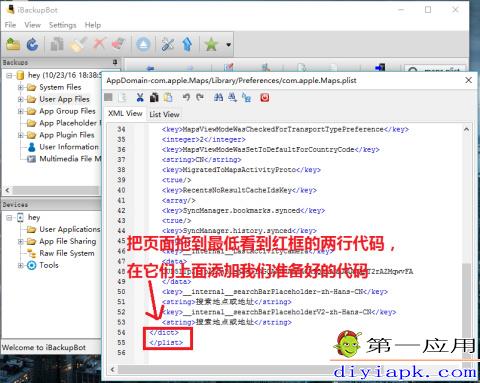Click the find next icon in editor toolbar
Image resolution: width=480 pixels, height=383 pixels.
pos(232,97)
